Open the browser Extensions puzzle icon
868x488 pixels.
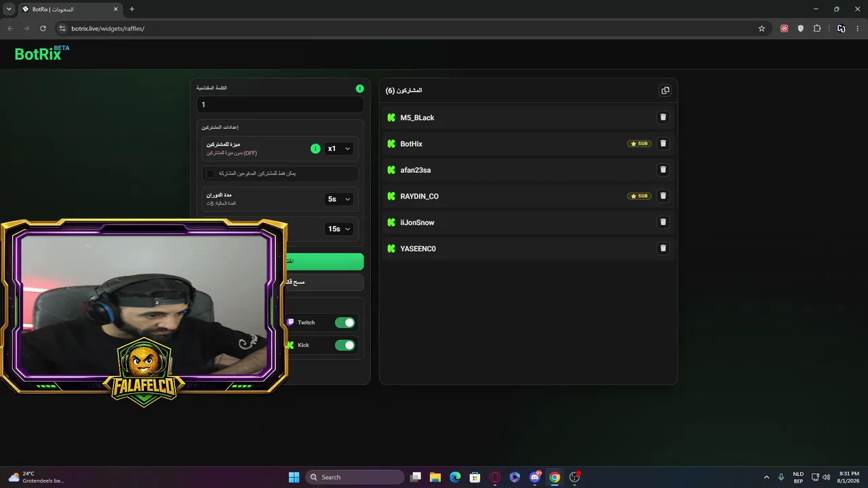(817, 28)
